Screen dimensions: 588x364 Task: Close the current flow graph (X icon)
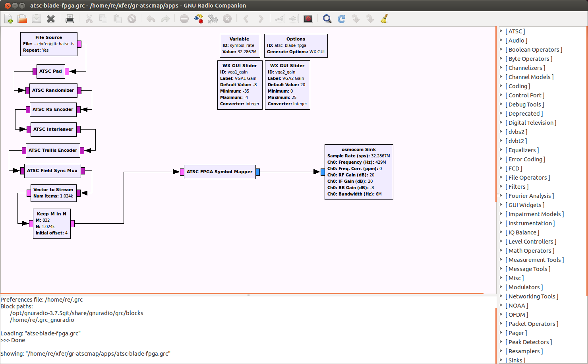click(51, 19)
